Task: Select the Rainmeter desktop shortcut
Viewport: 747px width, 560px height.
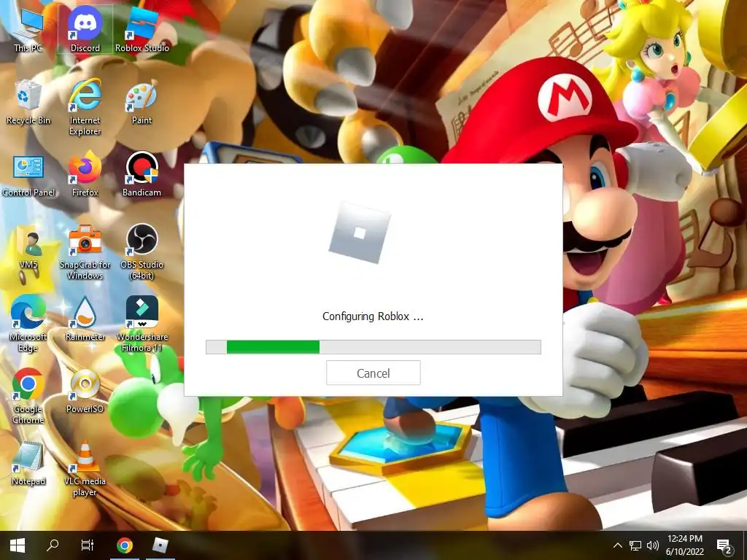Action: [85, 320]
